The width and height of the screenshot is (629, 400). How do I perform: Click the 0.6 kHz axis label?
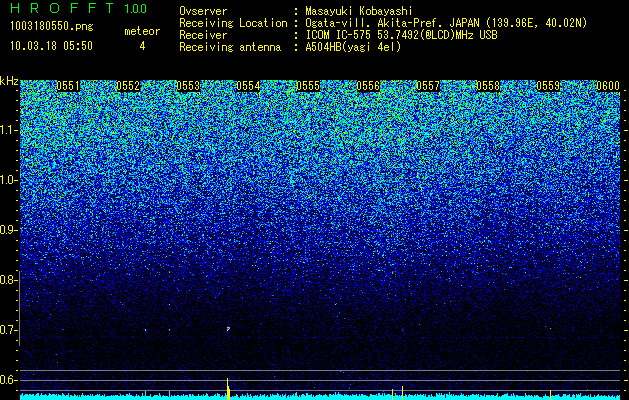click(x=7, y=380)
